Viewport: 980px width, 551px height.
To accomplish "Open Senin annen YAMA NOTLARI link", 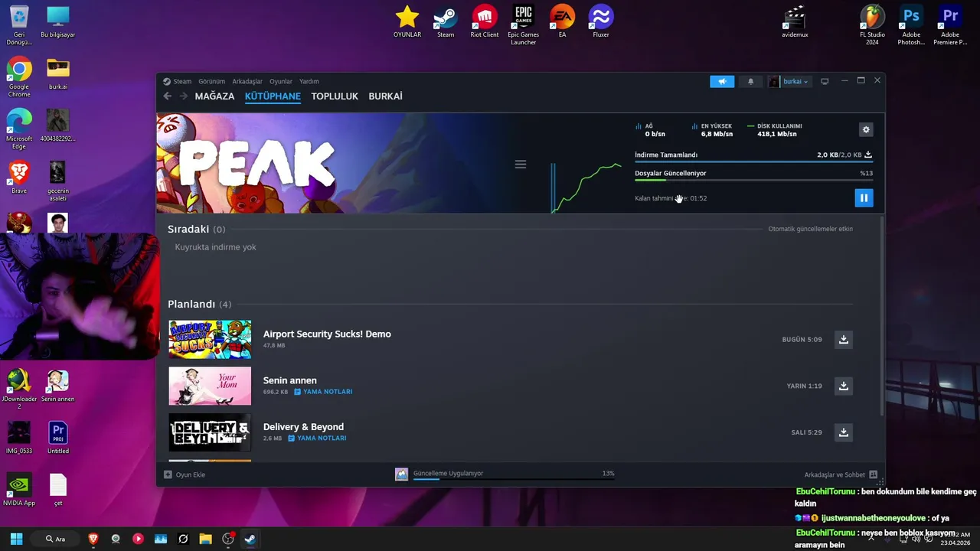I will [x=323, y=392].
